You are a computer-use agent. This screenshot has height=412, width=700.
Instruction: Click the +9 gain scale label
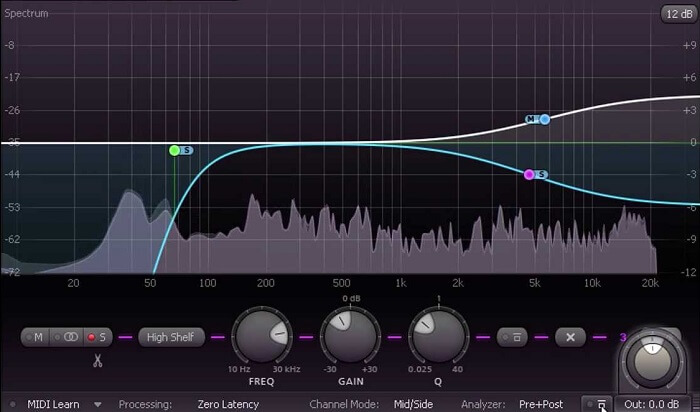click(689, 46)
